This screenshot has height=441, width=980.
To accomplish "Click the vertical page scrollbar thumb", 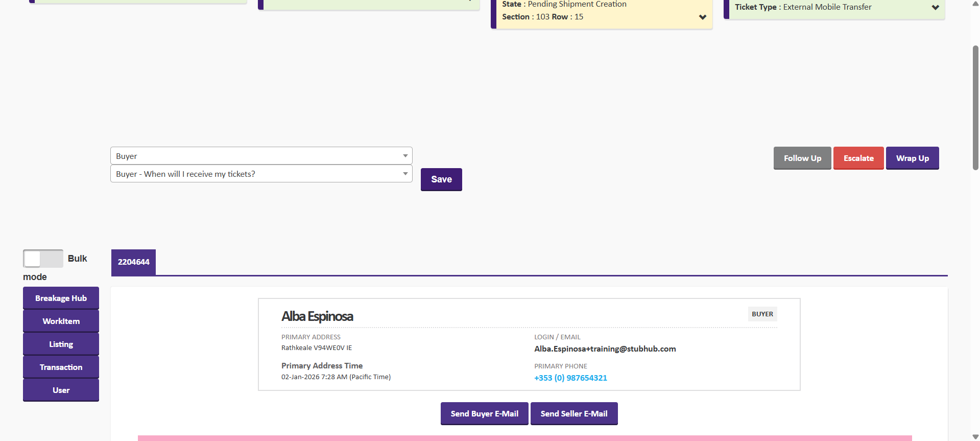I will tap(975, 107).
